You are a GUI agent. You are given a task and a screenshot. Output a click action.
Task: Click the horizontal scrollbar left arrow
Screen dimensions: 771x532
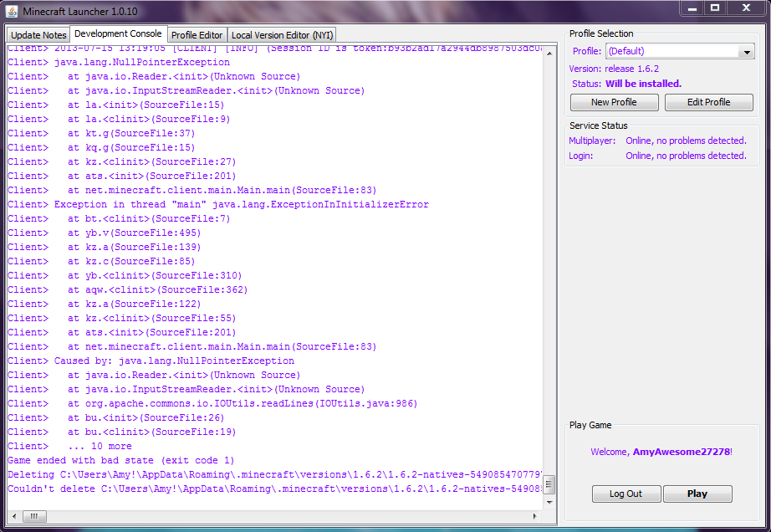pos(14,516)
